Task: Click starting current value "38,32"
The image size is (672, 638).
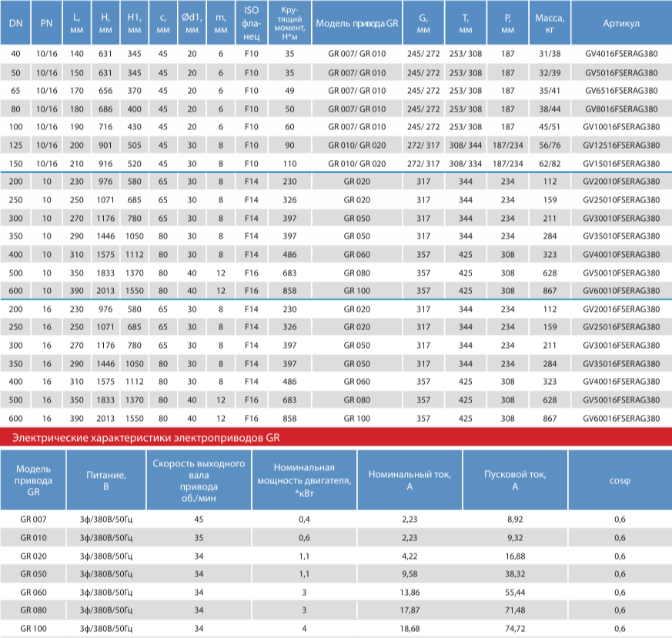Action: [x=515, y=574]
